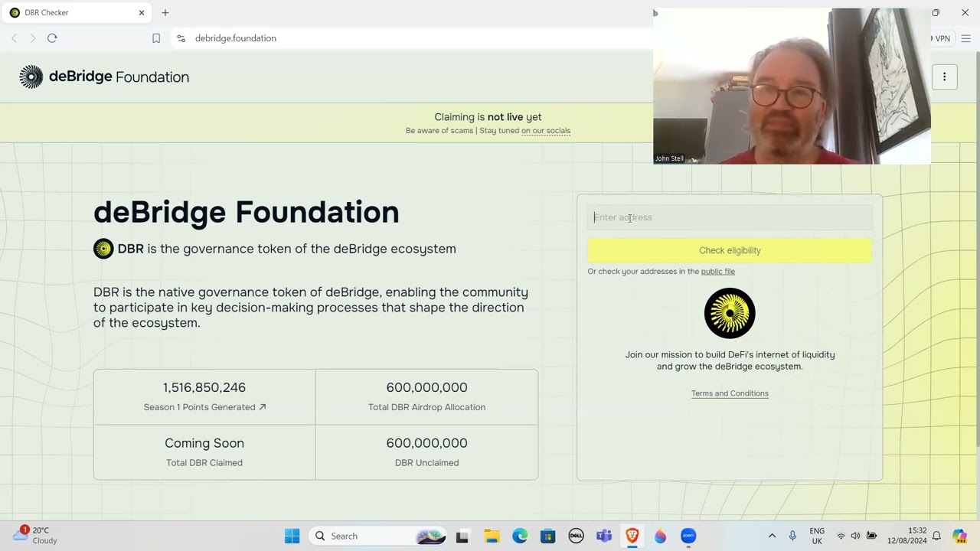Open Copilot preview icon on the taskbar
Image resolution: width=980 pixels, height=551 pixels.
click(960, 536)
